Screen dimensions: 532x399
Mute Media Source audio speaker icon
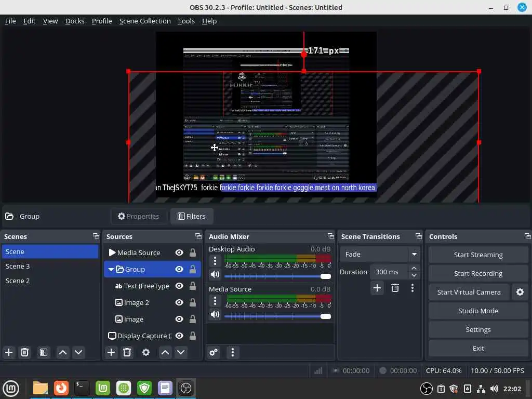pos(215,314)
